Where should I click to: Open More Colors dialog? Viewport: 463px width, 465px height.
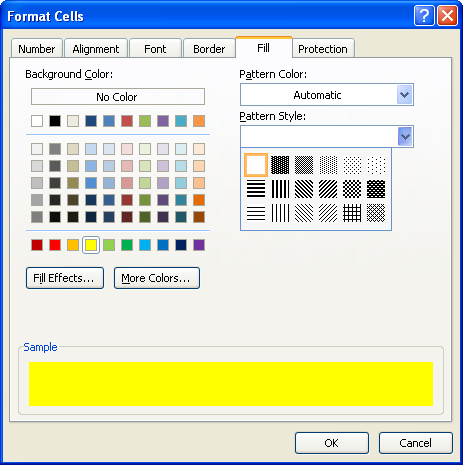click(157, 278)
